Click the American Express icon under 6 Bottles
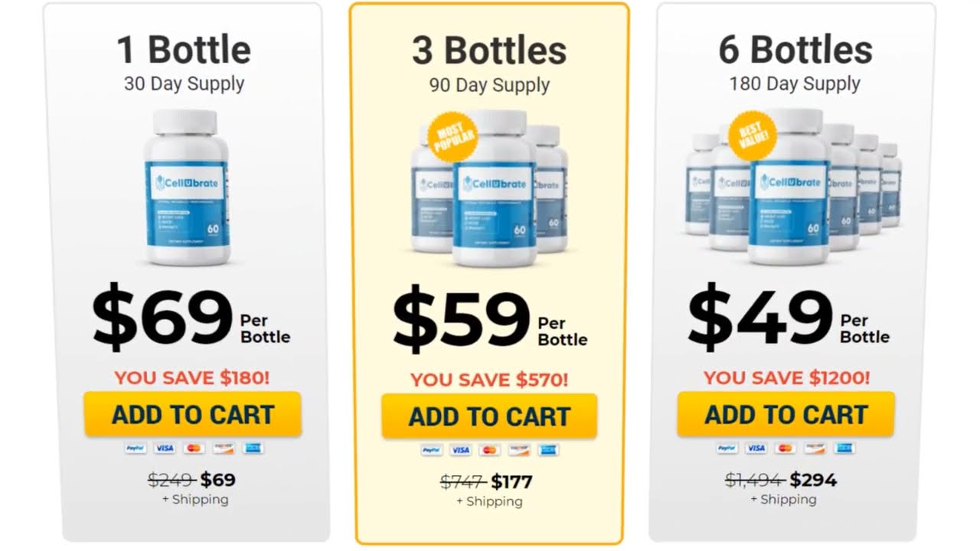 point(844,448)
